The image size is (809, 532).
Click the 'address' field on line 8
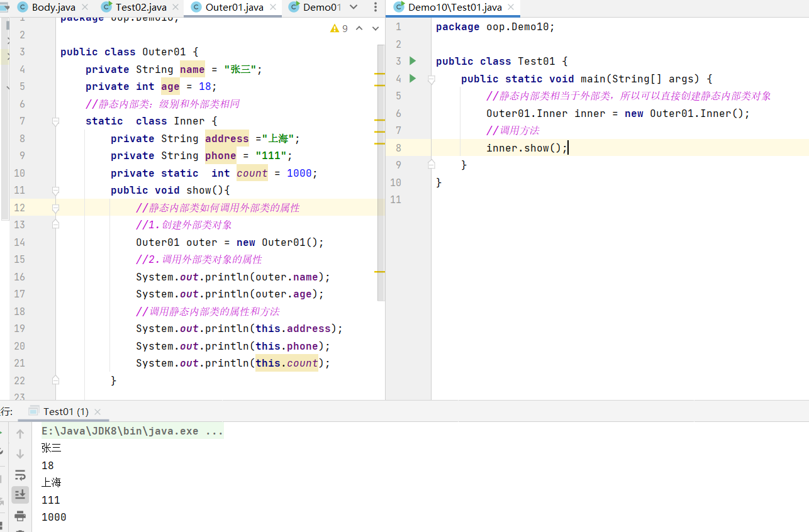[x=227, y=138]
